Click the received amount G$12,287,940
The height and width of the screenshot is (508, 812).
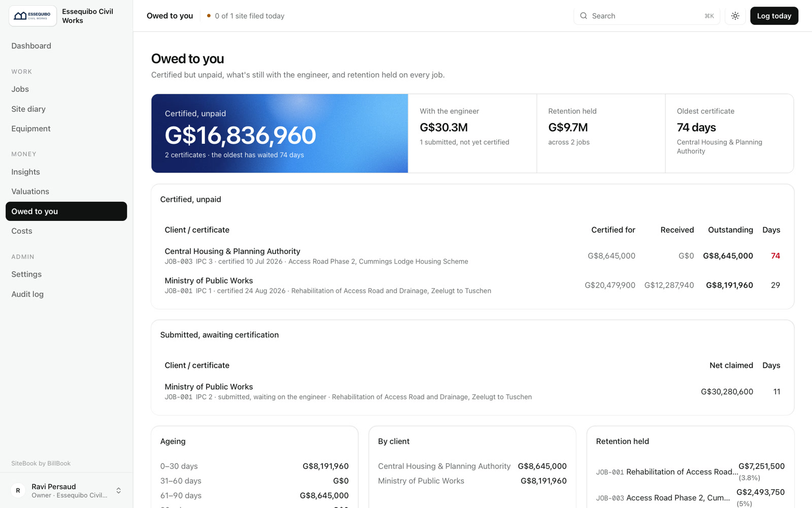(669, 285)
